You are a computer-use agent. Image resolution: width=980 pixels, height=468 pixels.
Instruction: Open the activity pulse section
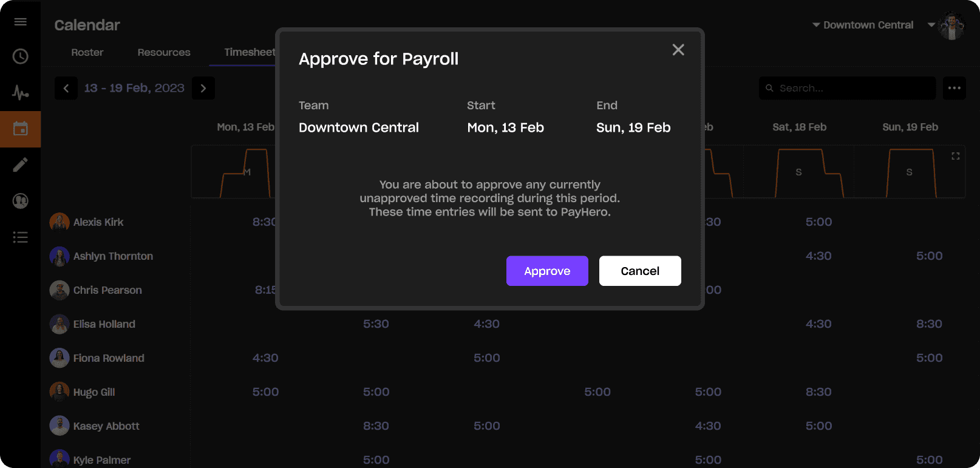[20, 92]
